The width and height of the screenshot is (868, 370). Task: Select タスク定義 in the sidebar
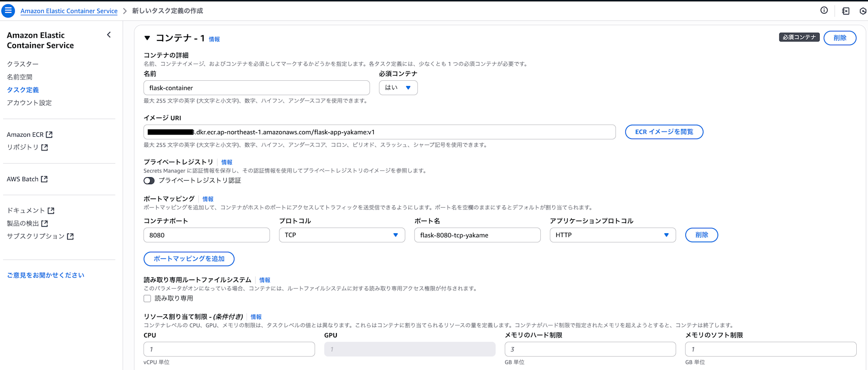23,90
